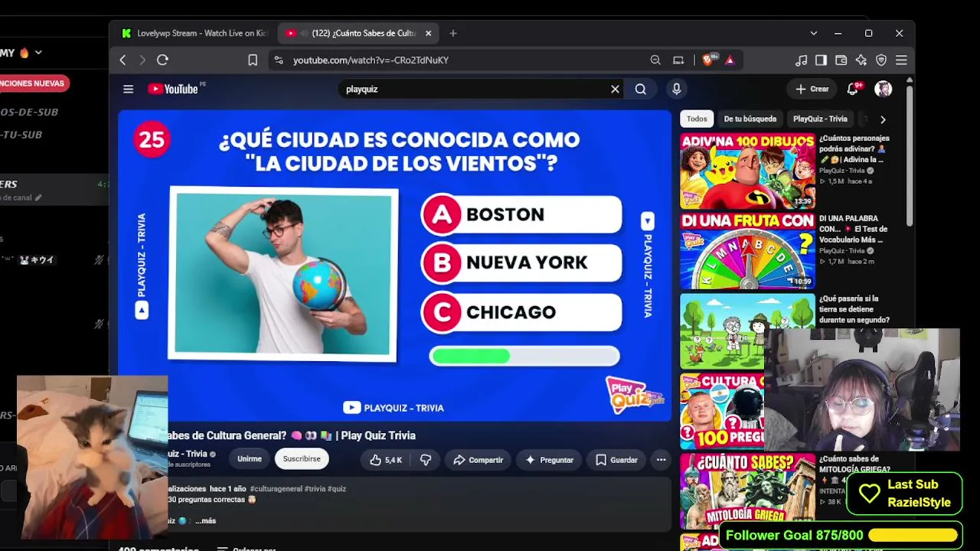Save video with the Guardar button
Image resolution: width=980 pixels, height=551 pixels.
tap(616, 460)
